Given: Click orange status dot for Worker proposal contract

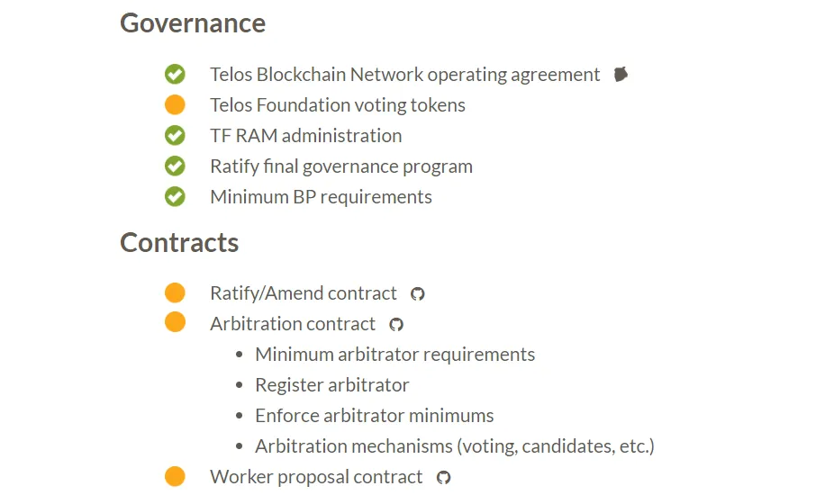Looking at the screenshot, I should point(175,476).
